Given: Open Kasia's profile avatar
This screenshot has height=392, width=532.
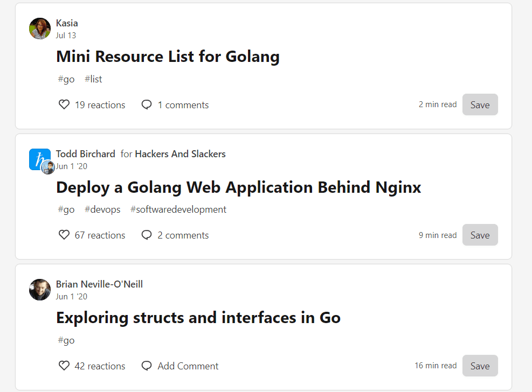Looking at the screenshot, I should click(40, 29).
